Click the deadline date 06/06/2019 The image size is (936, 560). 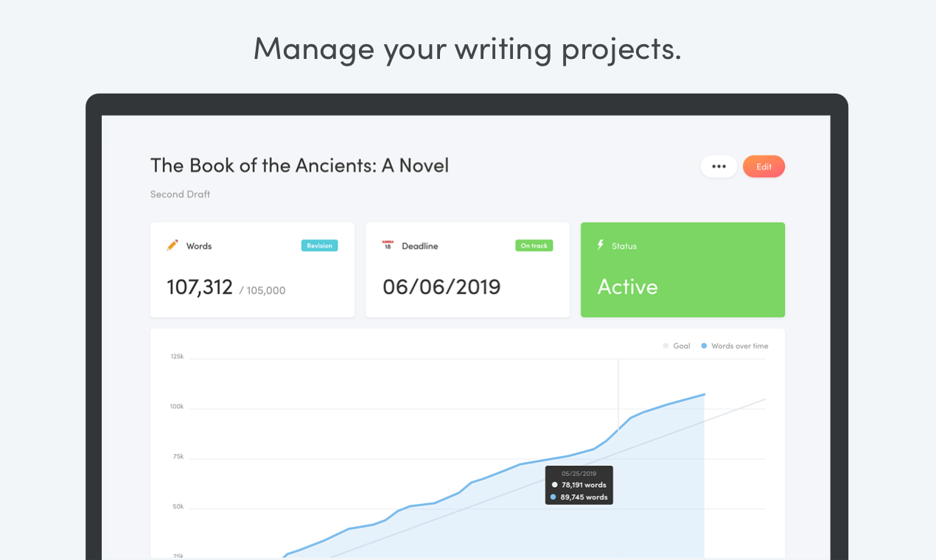pyautogui.click(x=441, y=287)
